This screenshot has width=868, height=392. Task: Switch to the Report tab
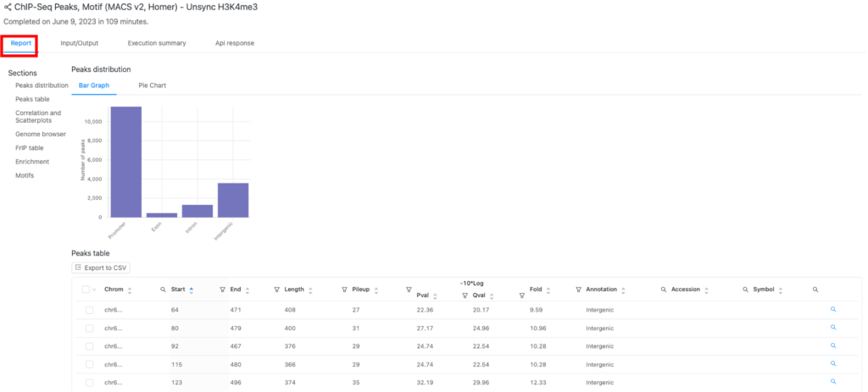tap(21, 43)
